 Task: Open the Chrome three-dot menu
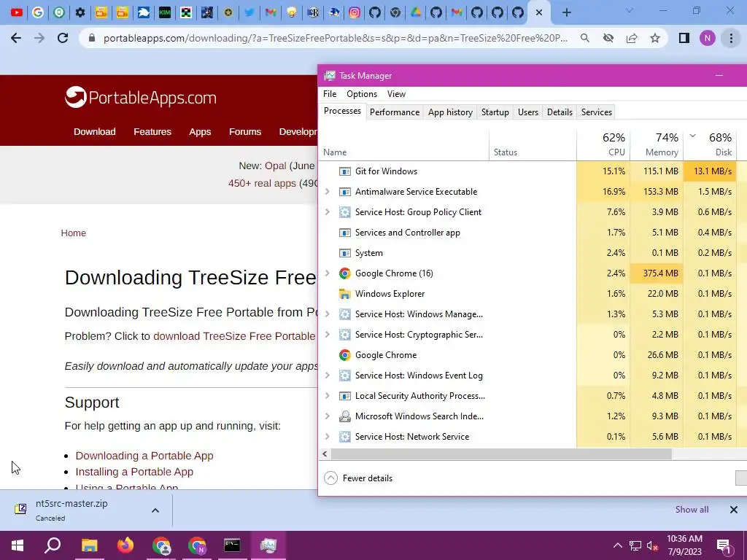click(731, 38)
